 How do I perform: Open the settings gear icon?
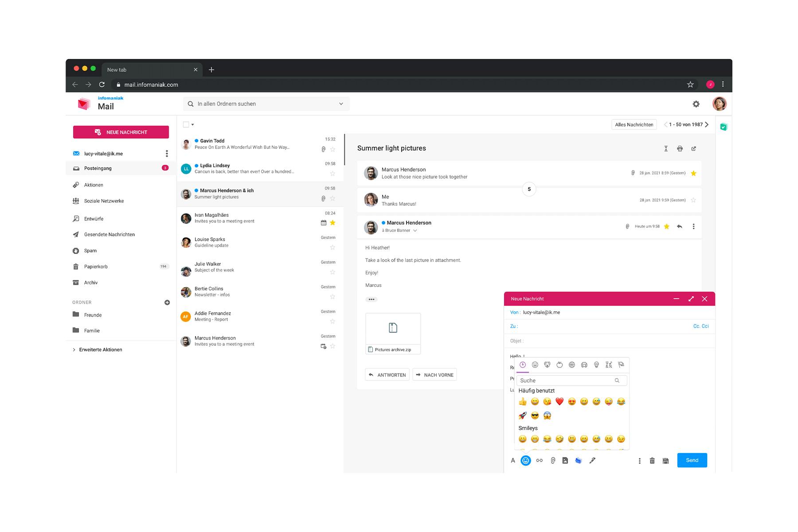pos(696,104)
